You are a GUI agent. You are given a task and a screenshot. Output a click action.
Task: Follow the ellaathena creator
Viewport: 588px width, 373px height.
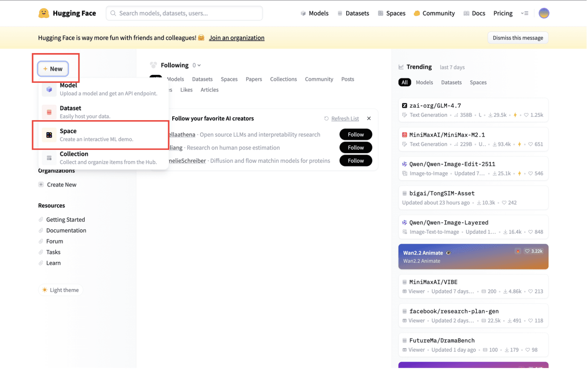point(356,135)
